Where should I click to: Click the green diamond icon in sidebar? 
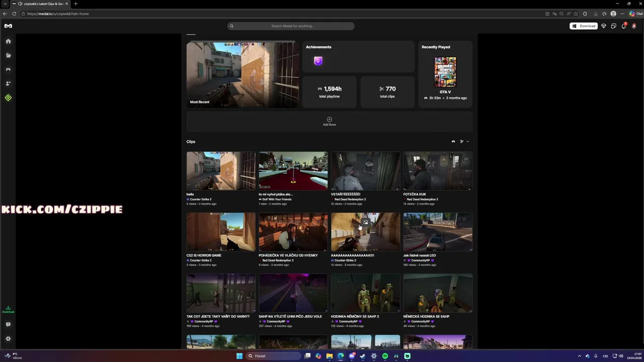8,98
